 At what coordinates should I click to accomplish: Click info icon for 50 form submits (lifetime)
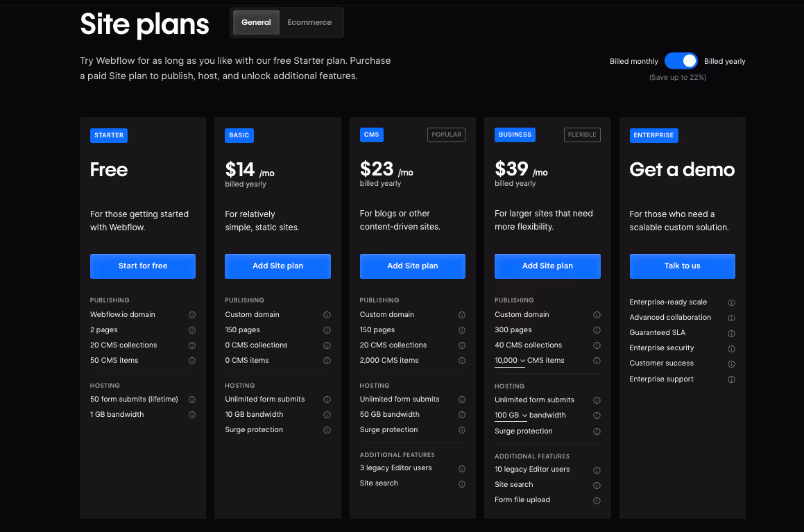[191, 400]
